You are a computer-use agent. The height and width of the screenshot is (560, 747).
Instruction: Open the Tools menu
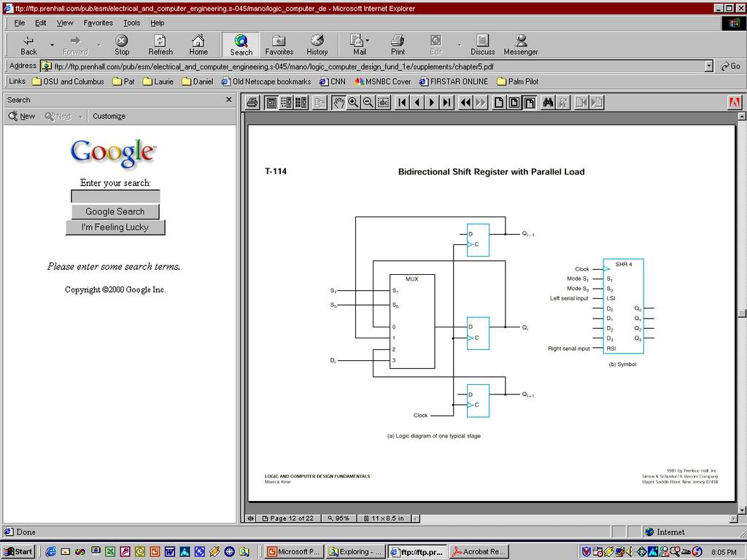[x=132, y=23]
